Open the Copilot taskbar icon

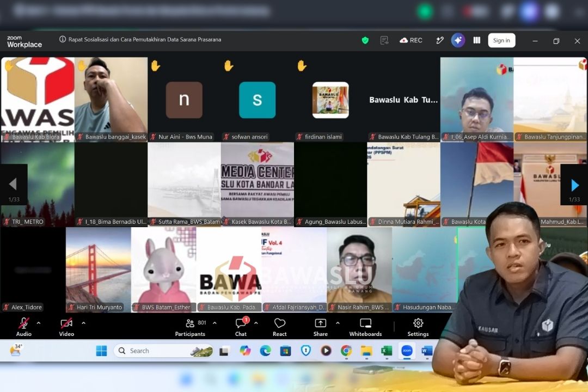(245, 351)
